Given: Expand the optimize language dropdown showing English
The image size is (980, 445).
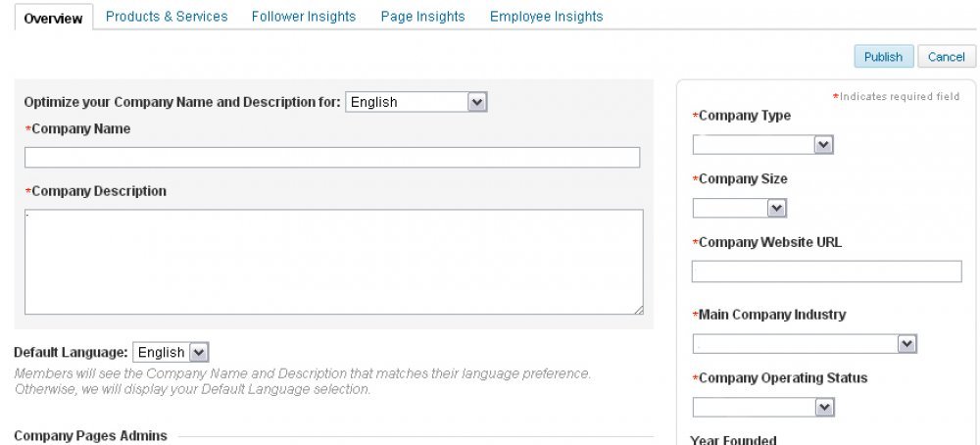Looking at the screenshot, I should coord(416,102).
